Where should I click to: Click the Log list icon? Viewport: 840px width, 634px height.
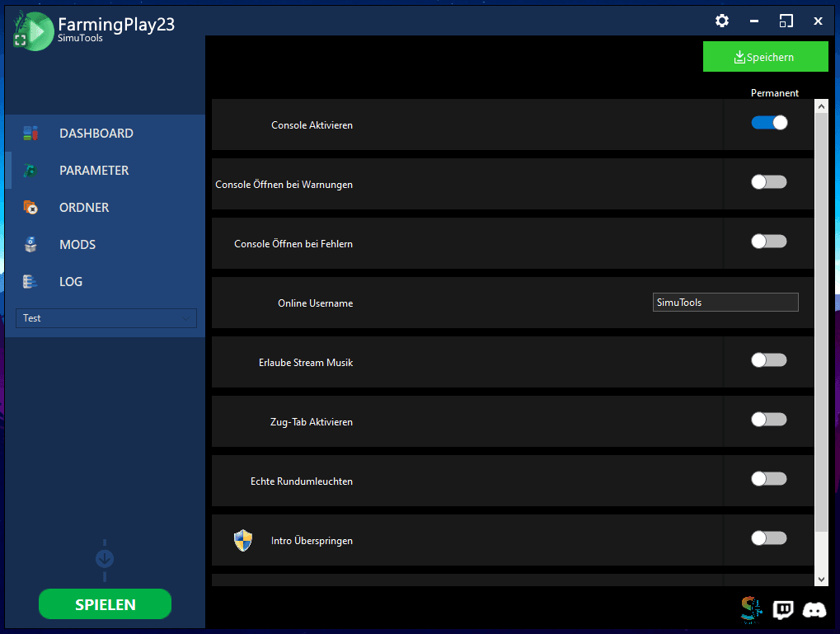pyautogui.click(x=30, y=281)
